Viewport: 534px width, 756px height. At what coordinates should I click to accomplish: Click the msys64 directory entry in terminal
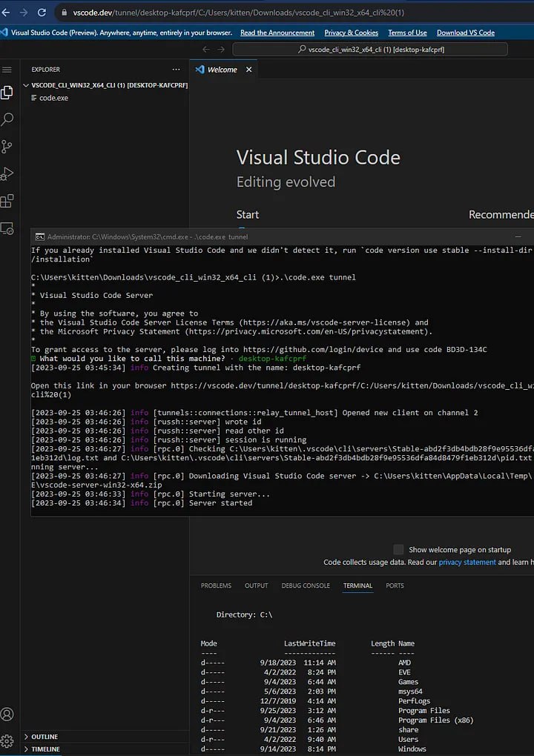(x=410, y=692)
